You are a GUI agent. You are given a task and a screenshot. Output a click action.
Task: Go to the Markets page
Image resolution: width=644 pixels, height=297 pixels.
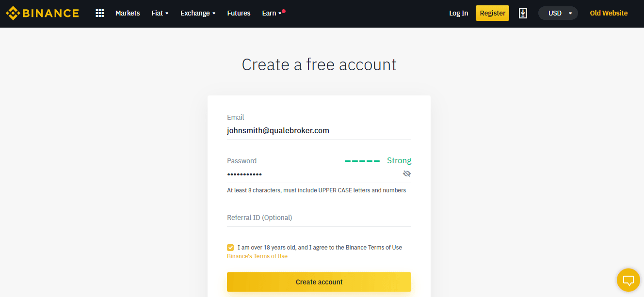coord(128,13)
